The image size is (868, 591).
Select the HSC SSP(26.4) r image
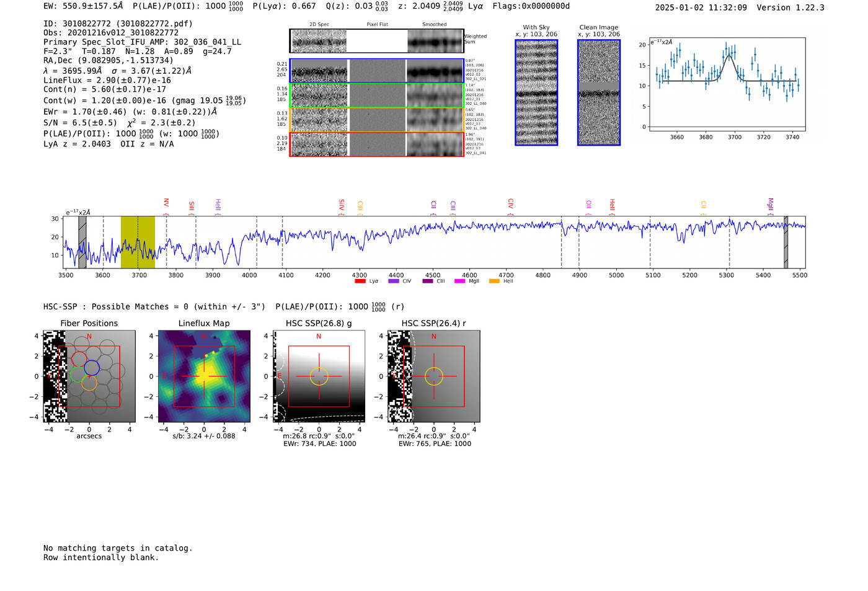click(434, 376)
